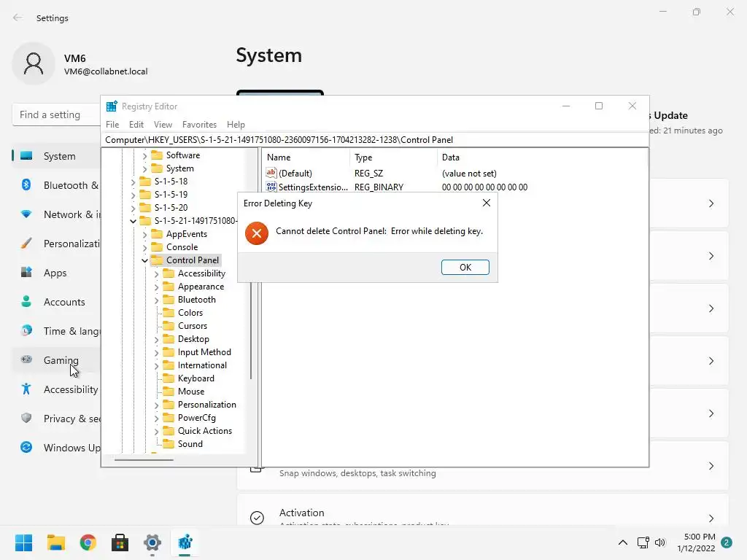Expand the Desktop registry key
The height and width of the screenshot is (560, 747).
[156, 340]
